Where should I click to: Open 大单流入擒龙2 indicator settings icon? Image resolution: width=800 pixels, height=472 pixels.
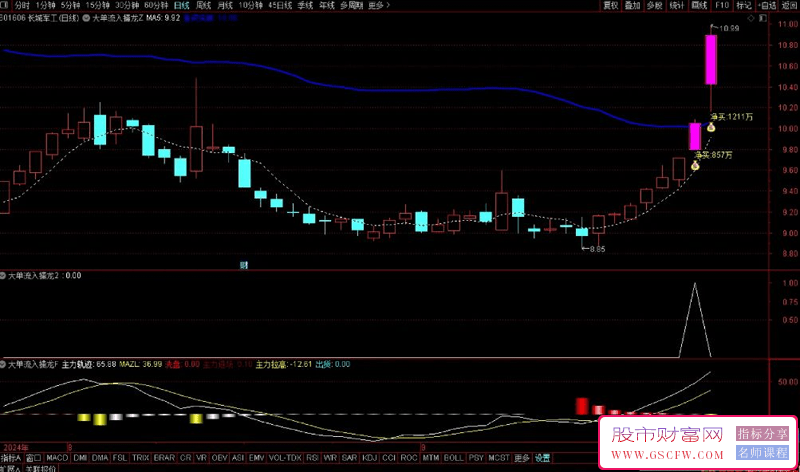[3, 276]
